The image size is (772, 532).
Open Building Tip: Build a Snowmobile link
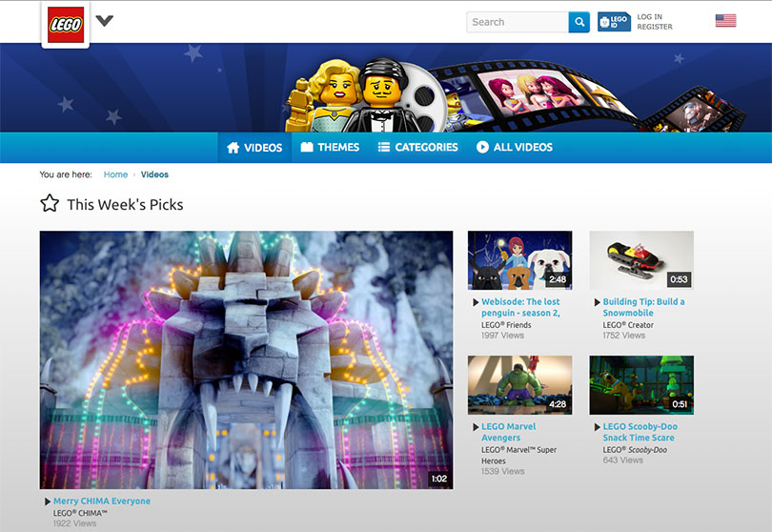coord(644,307)
